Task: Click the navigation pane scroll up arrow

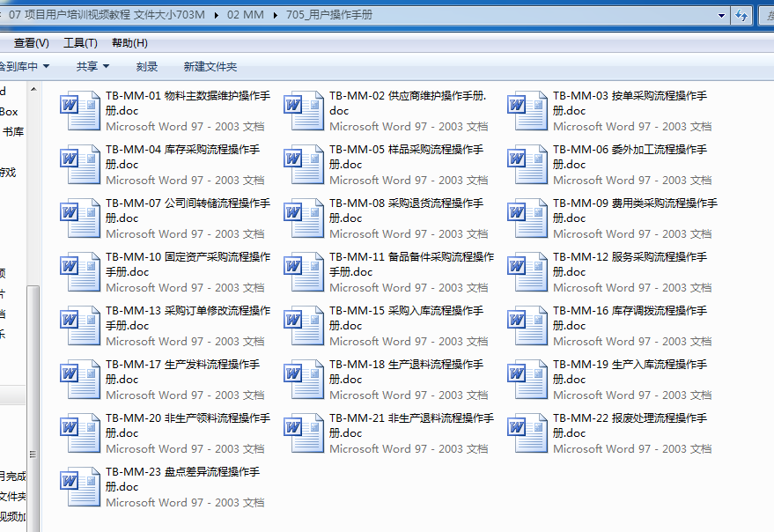Action: click(x=33, y=90)
